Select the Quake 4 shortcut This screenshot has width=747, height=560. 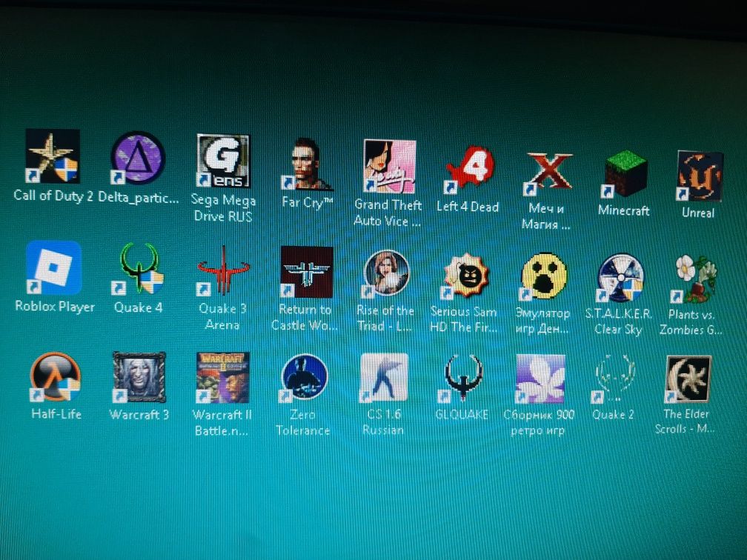click(139, 269)
